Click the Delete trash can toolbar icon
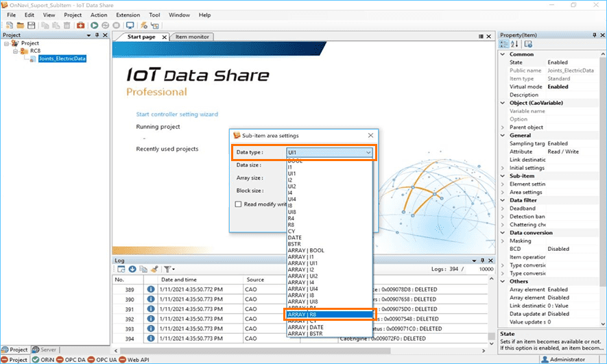Viewport: 607px width, 364px height. pos(67,25)
